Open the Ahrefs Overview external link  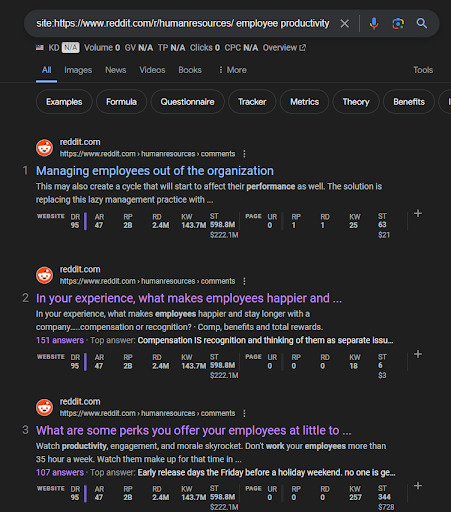284,48
